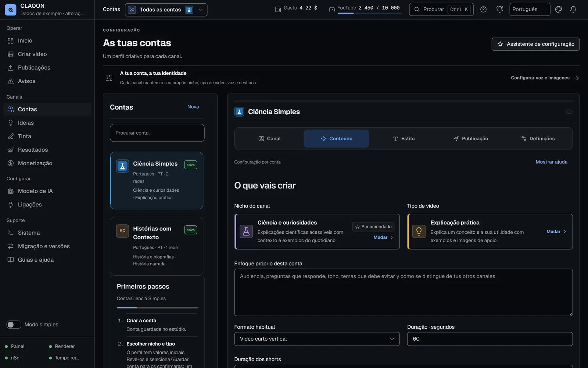Open Ideias in the sidebar
This screenshot has width=588, height=368.
[47, 123]
